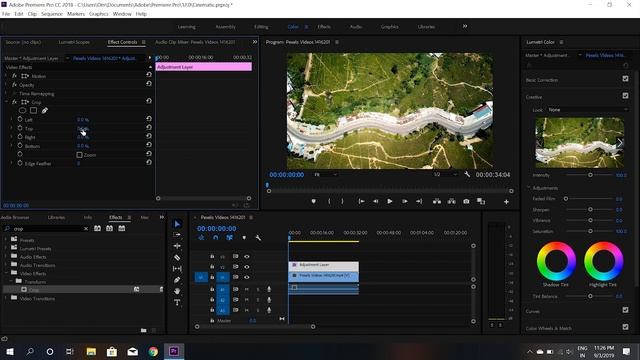This screenshot has height=360, width=640.
Task: Reset the Motion effect
Action: coord(149,75)
